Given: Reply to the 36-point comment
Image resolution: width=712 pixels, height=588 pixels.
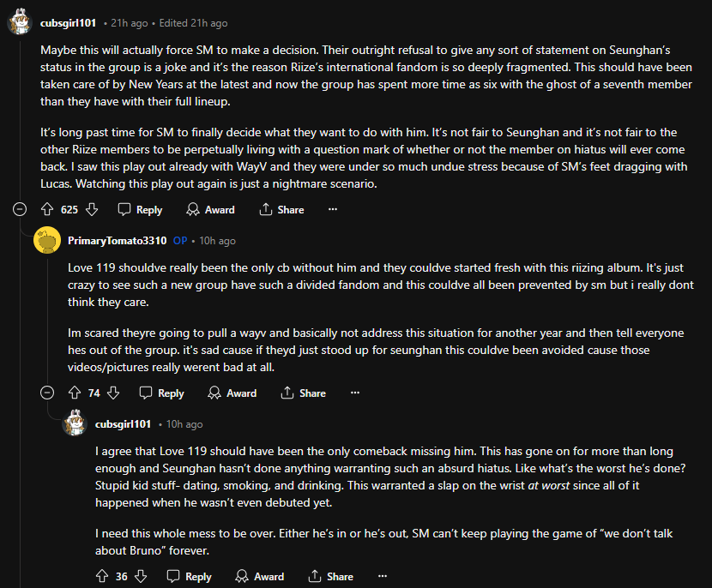Looking at the screenshot, I should pyautogui.click(x=189, y=576).
